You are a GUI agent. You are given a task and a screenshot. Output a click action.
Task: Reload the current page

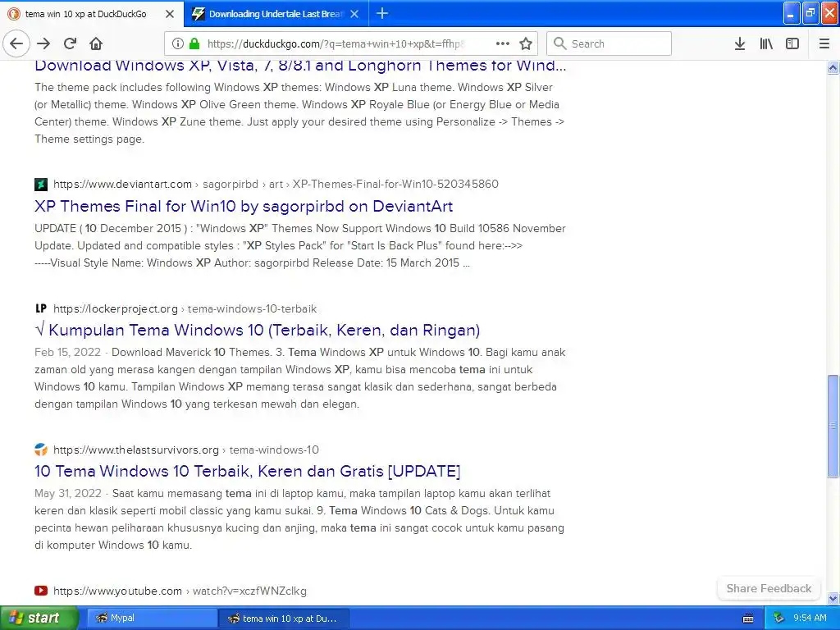(x=71, y=44)
